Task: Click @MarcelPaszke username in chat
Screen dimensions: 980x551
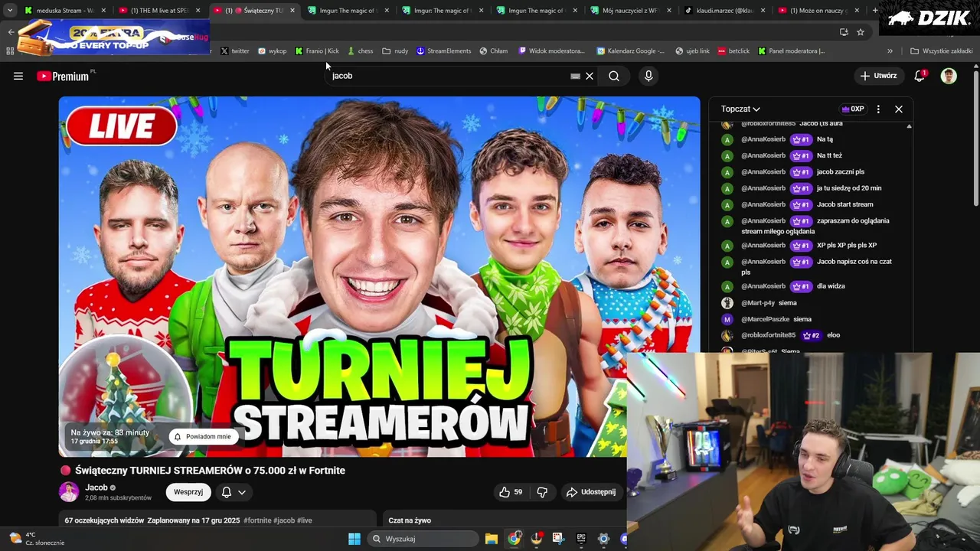Action: (765, 319)
